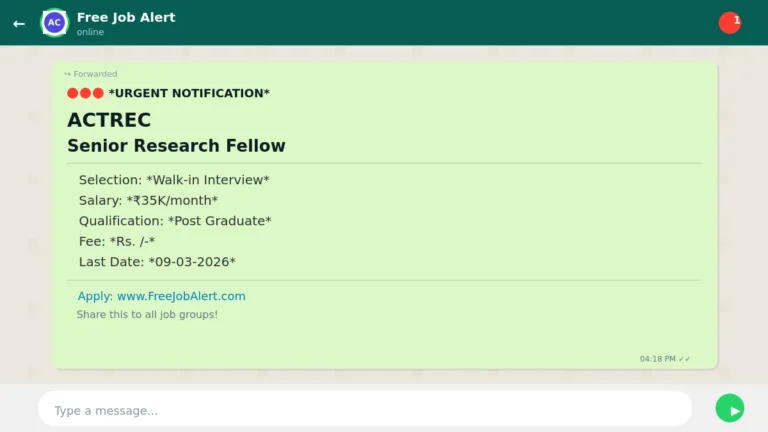Click the Last Date 09-03-2026 line
The height and width of the screenshot is (432, 768).
point(157,262)
